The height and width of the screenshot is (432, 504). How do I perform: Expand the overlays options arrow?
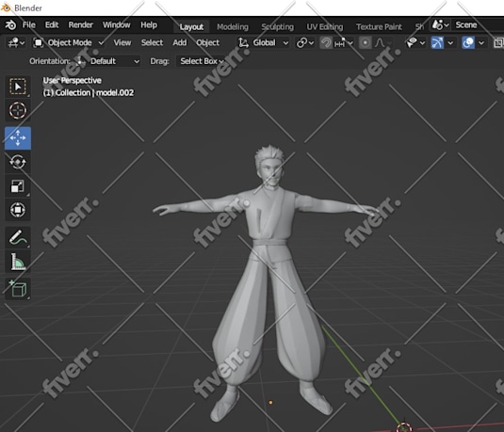[481, 42]
